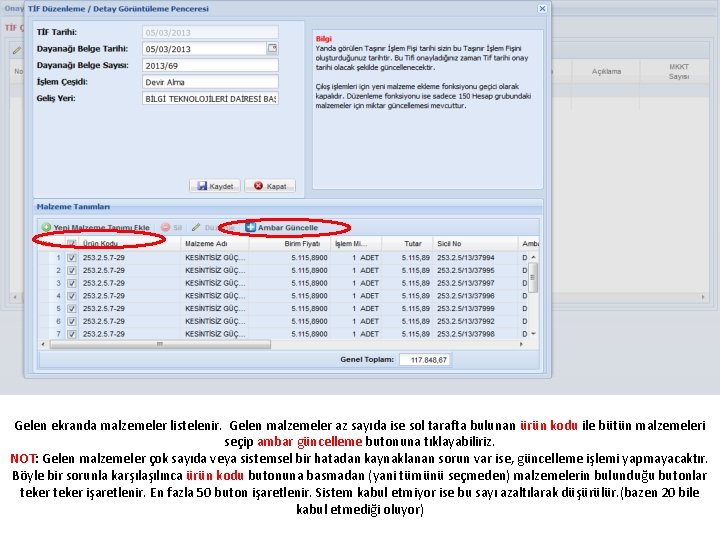Click the Kaydet save button
Image resolution: width=720 pixels, height=540 pixels.
tap(215, 186)
